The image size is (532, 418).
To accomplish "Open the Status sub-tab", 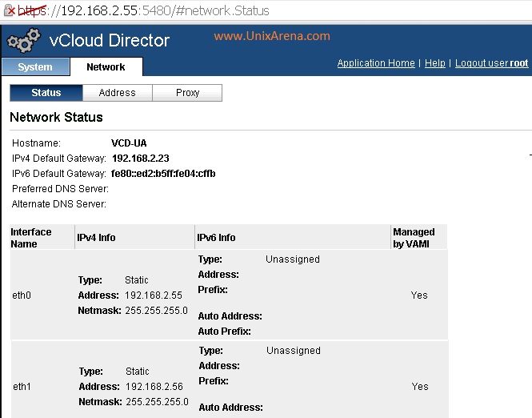I will pos(46,93).
